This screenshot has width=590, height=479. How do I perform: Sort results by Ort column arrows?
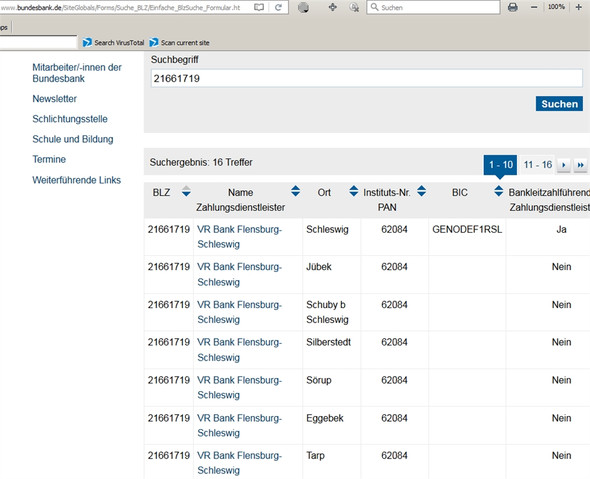coord(354,191)
